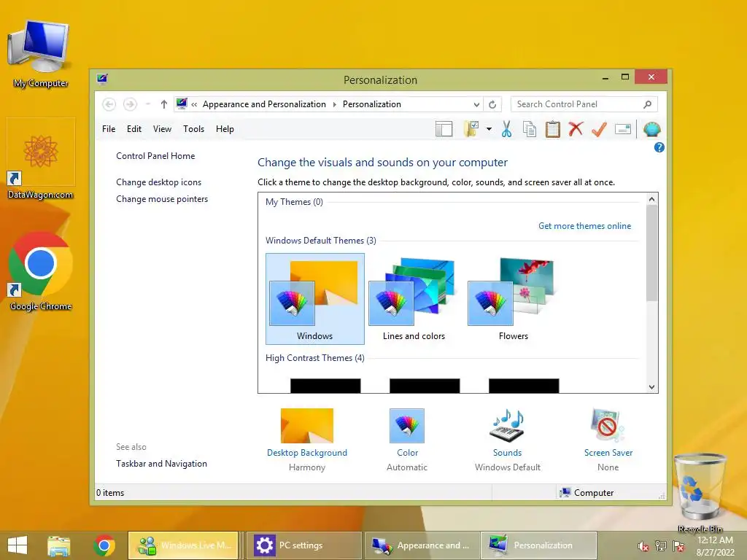Image resolution: width=747 pixels, height=560 pixels.
Task: Open the View menu
Action: point(162,129)
